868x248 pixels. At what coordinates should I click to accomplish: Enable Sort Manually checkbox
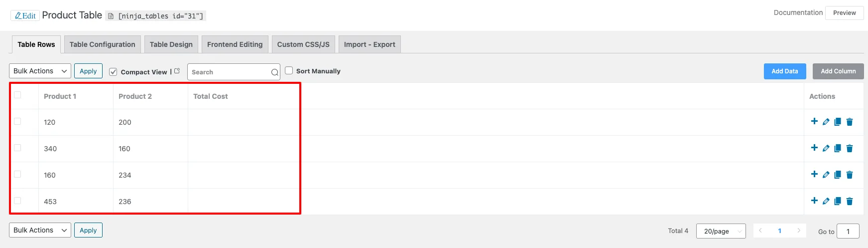pos(289,70)
